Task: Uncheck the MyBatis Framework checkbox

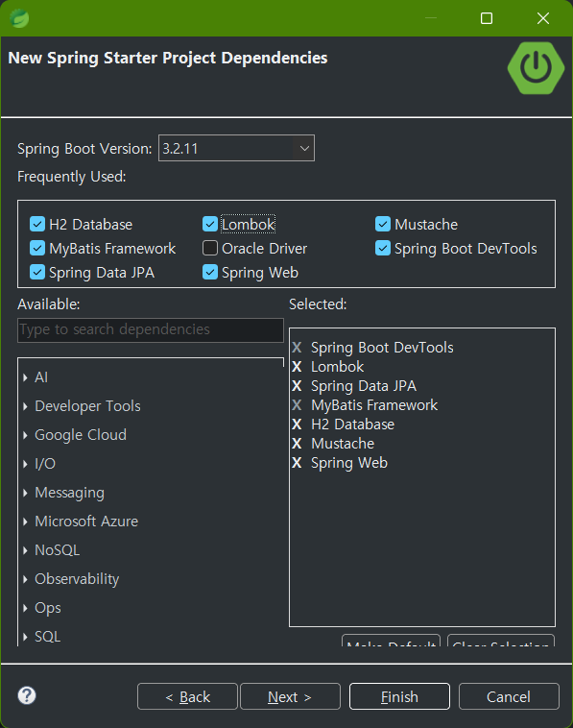Action: [x=37, y=248]
